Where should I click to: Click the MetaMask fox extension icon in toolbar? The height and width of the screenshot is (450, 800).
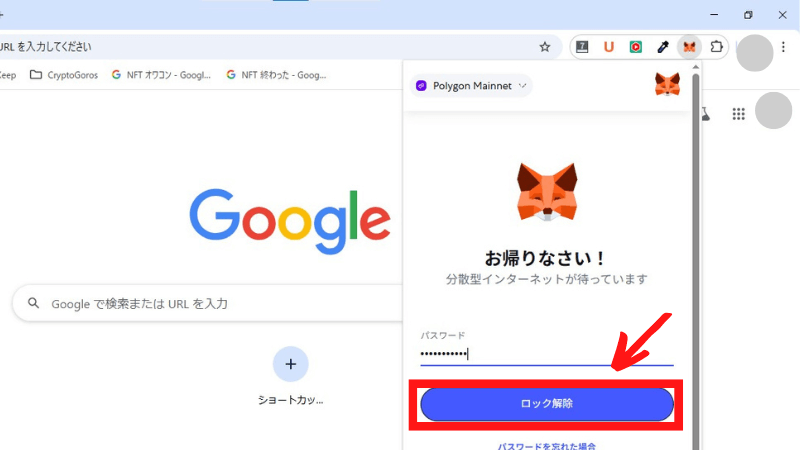[x=689, y=47]
